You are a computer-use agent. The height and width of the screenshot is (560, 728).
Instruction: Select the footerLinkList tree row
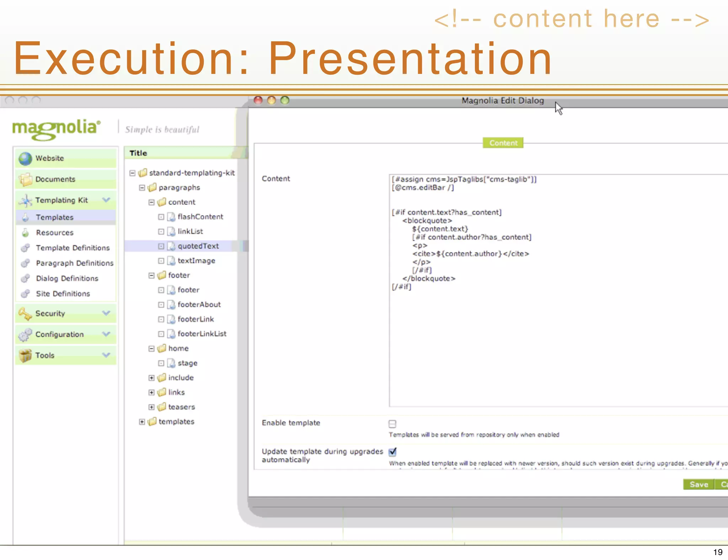[186, 334]
